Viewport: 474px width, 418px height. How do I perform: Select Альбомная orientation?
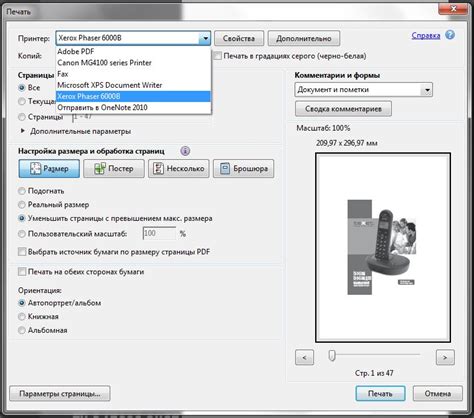(x=22, y=330)
